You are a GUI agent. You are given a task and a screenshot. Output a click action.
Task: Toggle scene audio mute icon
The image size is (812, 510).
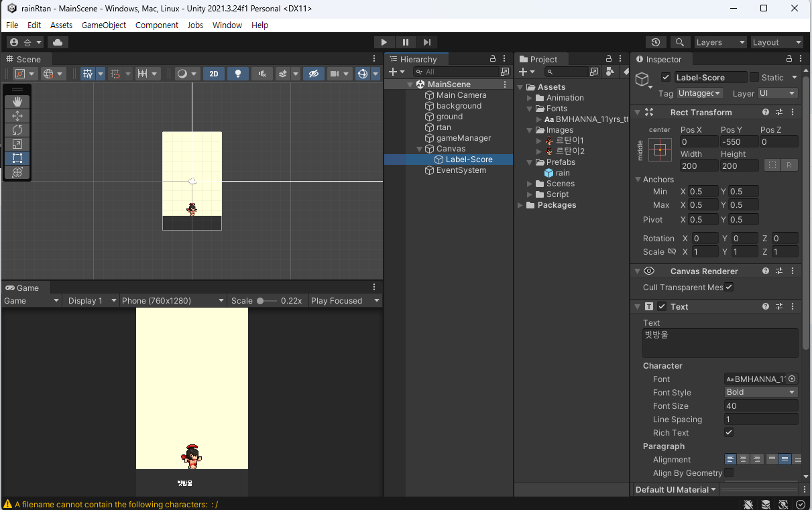[x=262, y=74]
